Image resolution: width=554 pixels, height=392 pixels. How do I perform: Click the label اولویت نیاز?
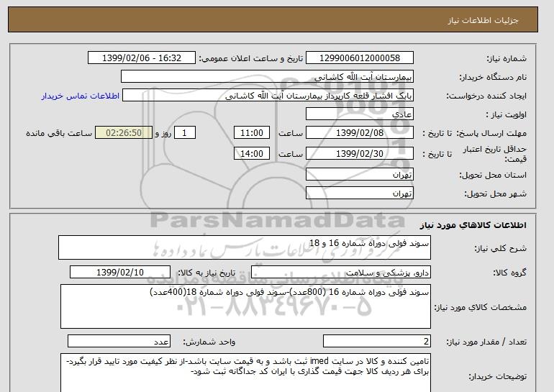point(507,114)
